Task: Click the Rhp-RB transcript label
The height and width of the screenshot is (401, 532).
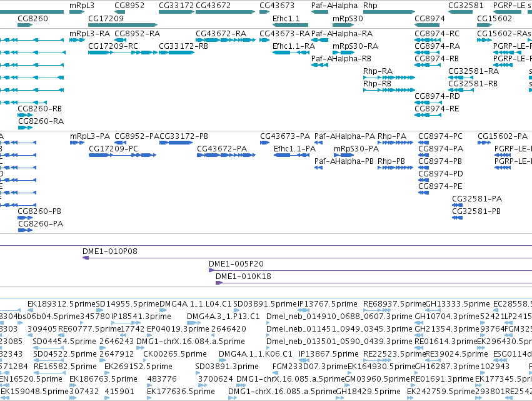Action: click(378, 84)
